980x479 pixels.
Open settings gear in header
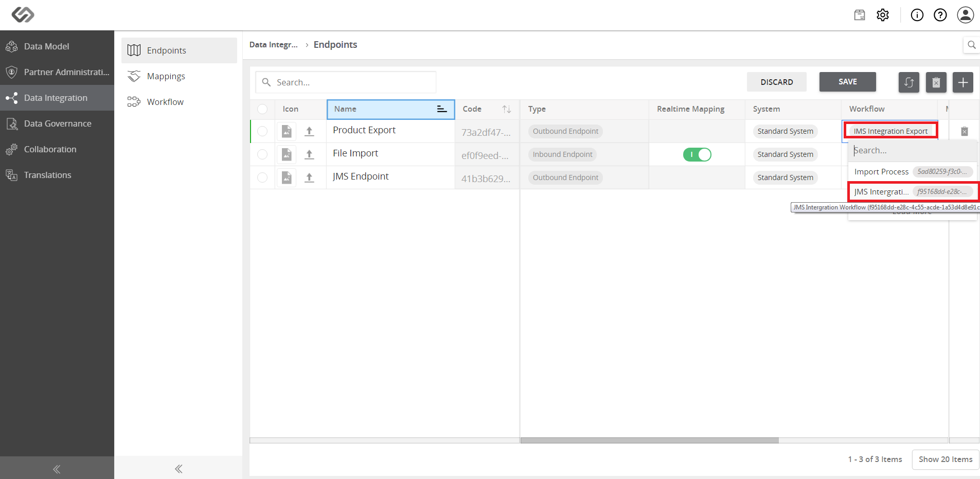[883, 15]
